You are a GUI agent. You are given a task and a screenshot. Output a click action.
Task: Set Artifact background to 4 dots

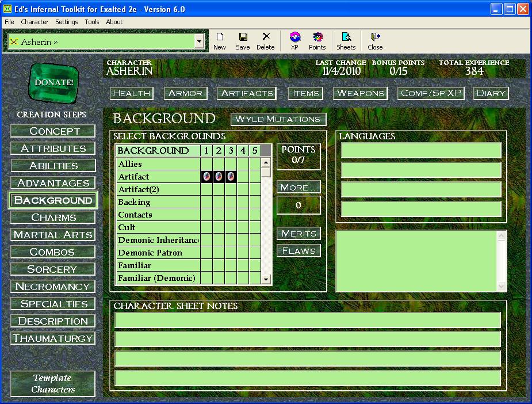point(243,177)
